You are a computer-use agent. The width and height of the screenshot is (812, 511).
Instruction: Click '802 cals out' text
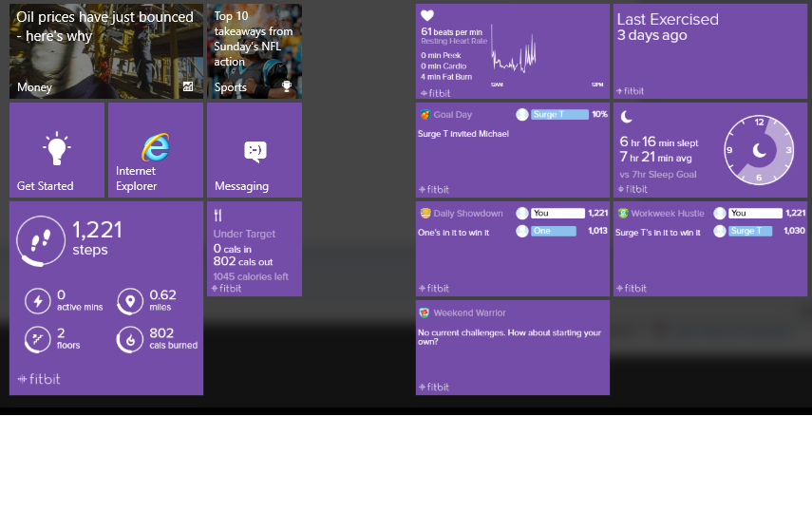pyautogui.click(x=243, y=261)
